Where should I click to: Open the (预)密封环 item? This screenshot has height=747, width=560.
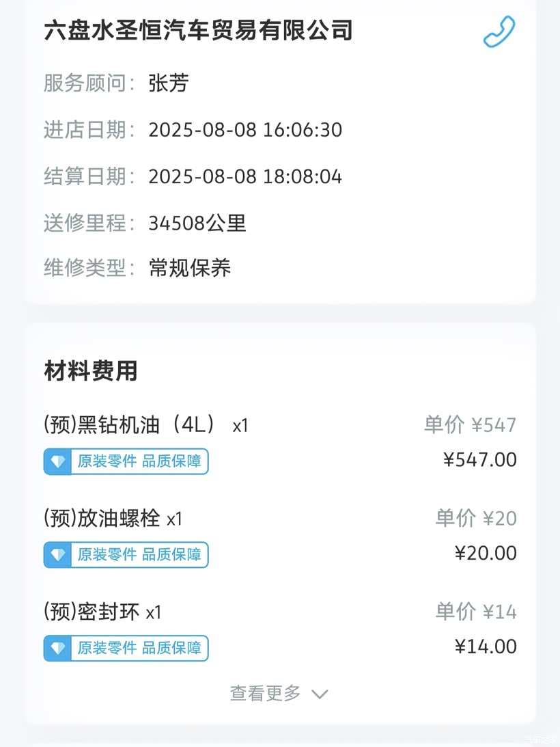point(91,612)
